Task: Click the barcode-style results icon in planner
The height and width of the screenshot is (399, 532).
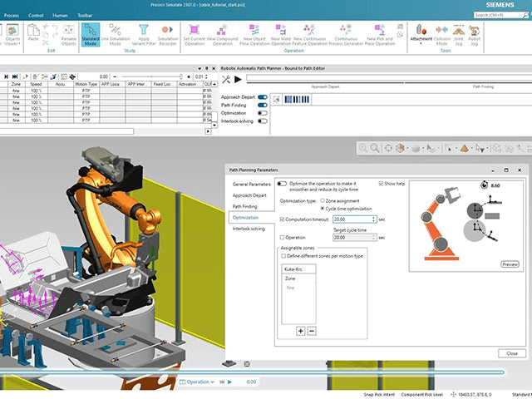Action: coord(297,100)
